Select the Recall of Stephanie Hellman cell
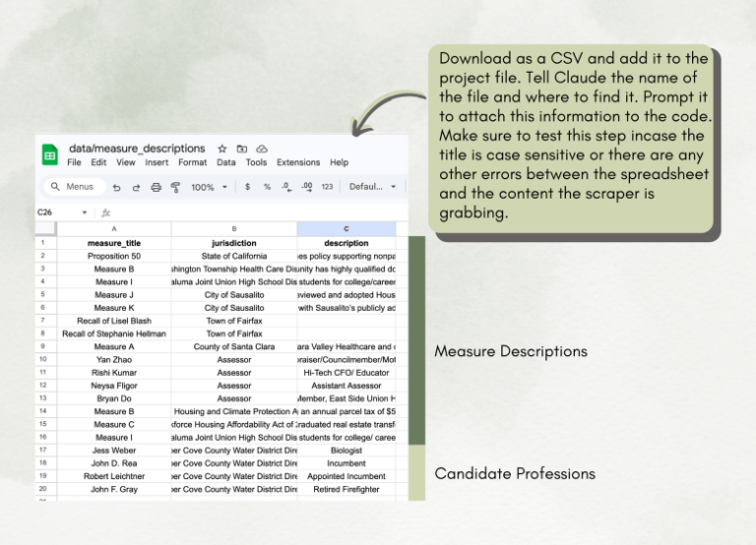756x545 pixels. [114, 333]
